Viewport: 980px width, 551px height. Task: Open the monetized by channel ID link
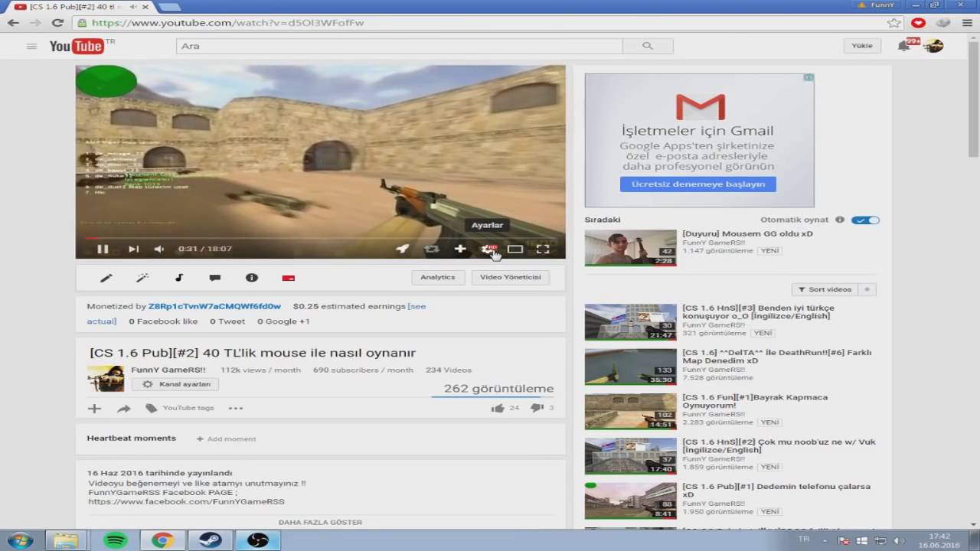tap(214, 306)
